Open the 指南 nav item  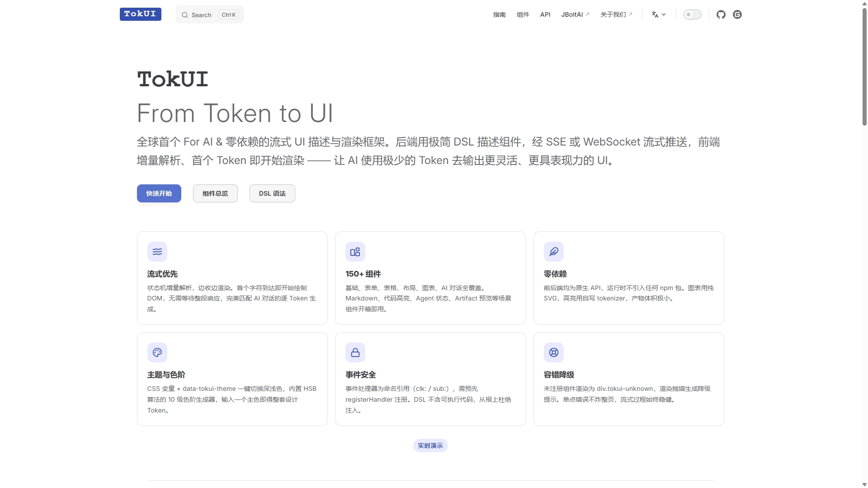click(500, 14)
